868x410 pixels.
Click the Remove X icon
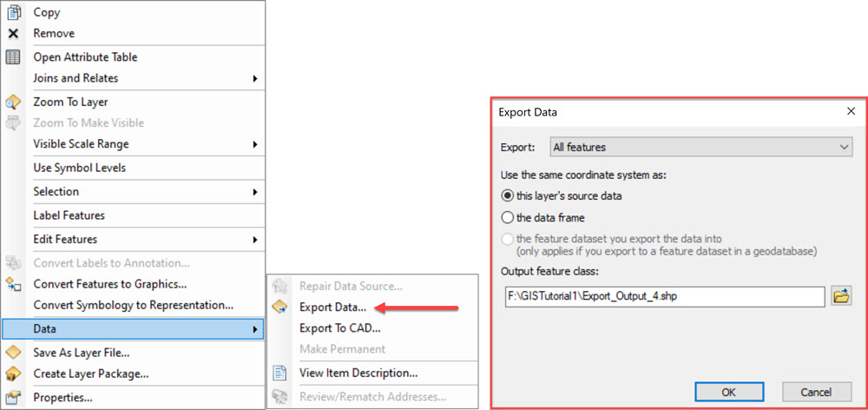point(13,33)
